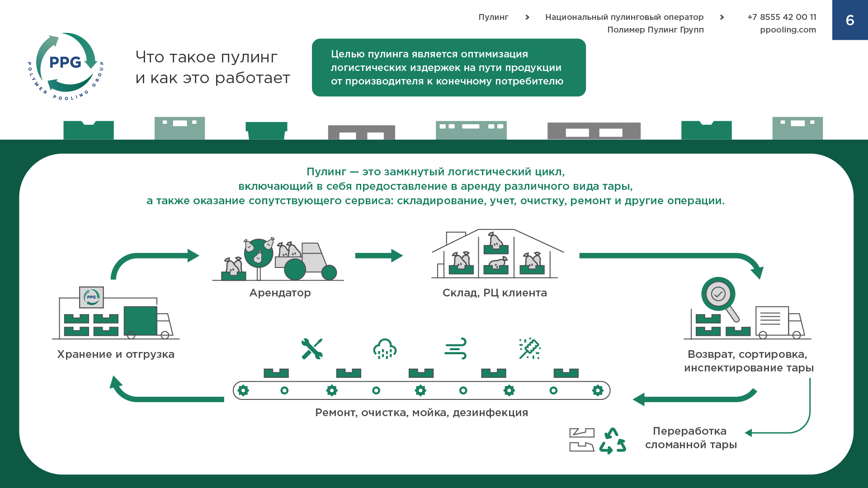Open the ppooling.com website link
Screen dimensions: 868x488
pyautogui.click(x=788, y=30)
